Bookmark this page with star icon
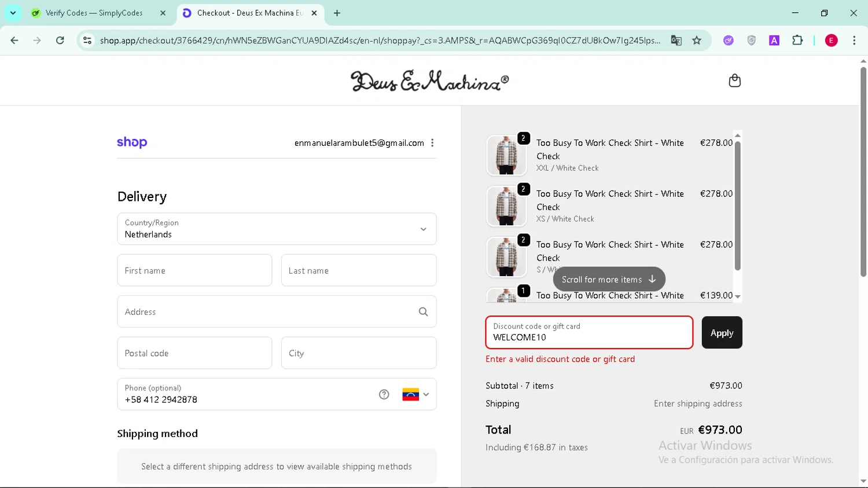 click(697, 41)
